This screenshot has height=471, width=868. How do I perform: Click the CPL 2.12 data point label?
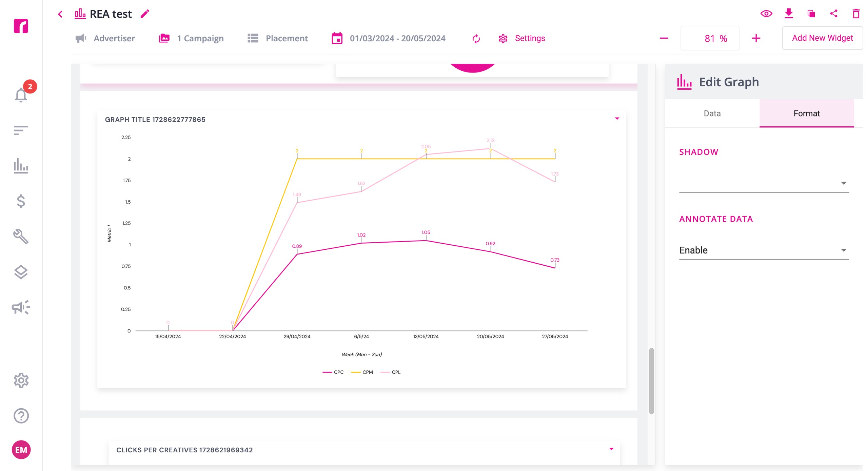490,140
